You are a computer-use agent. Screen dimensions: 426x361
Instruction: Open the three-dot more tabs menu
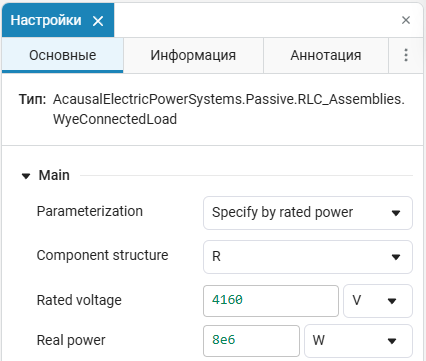pyautogui.click(x=406, y=55)
